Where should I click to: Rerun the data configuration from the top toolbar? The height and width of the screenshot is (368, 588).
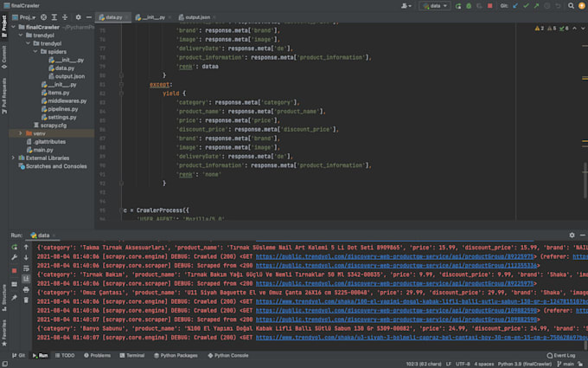pos(458,6)
